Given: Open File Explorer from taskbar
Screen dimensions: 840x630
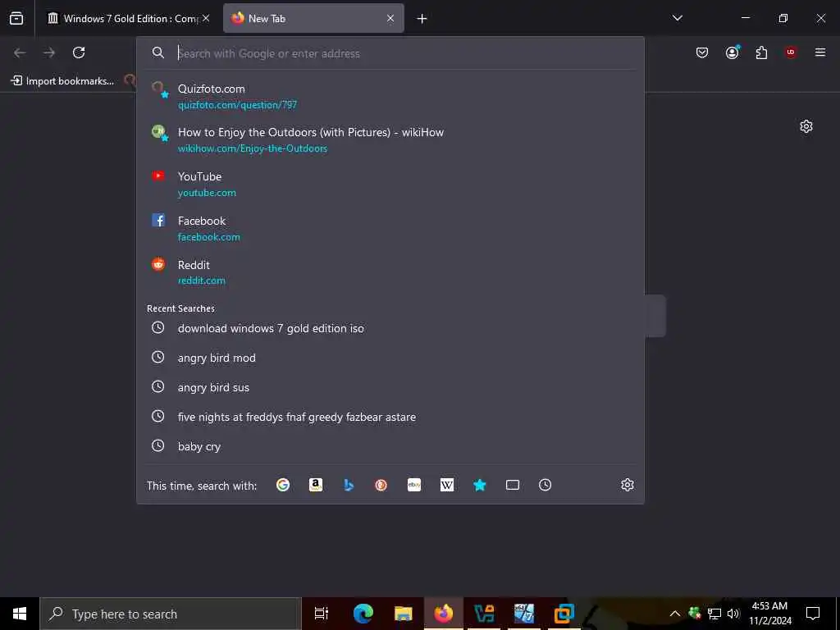Looking at the screenshot, I should (x=404, y=614).
